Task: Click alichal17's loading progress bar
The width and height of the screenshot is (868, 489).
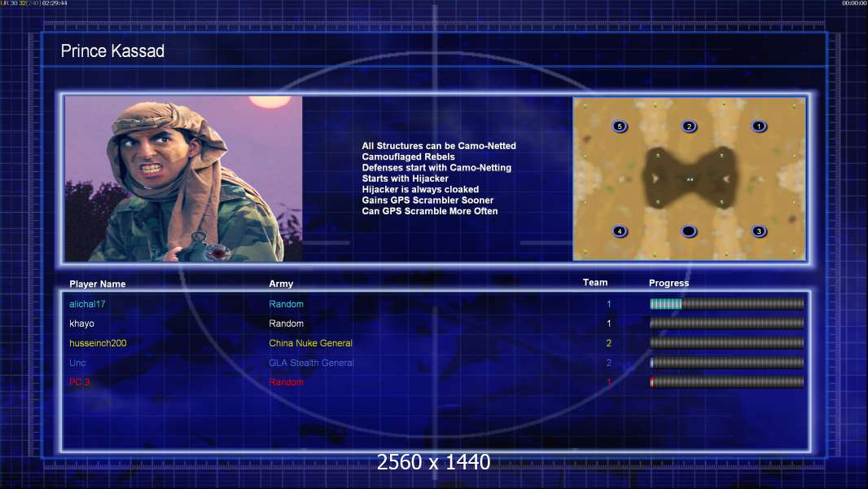Action: click(726, 303)
